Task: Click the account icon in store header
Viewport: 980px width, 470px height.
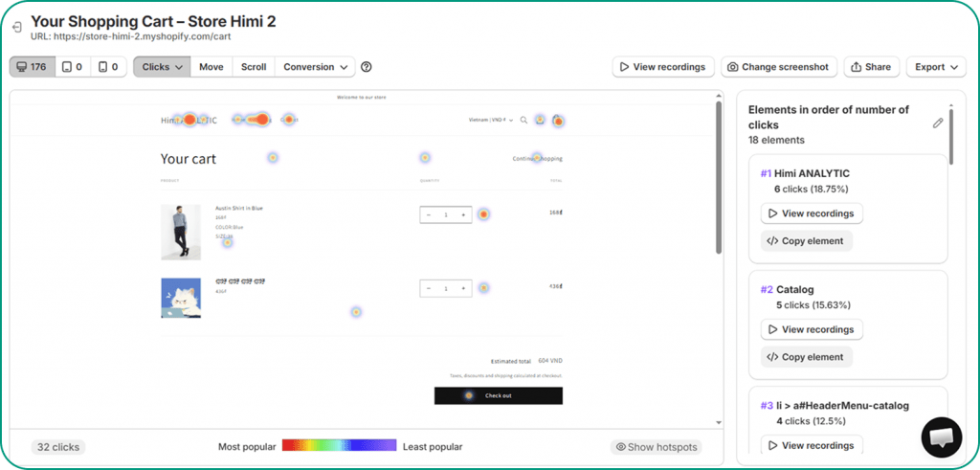Action: 540,120
